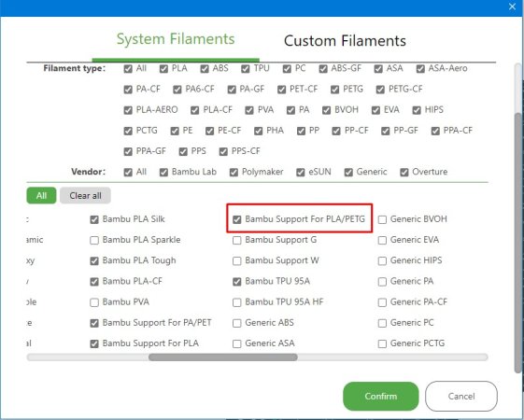Uncheck the ABS filament type

(205, 69)
